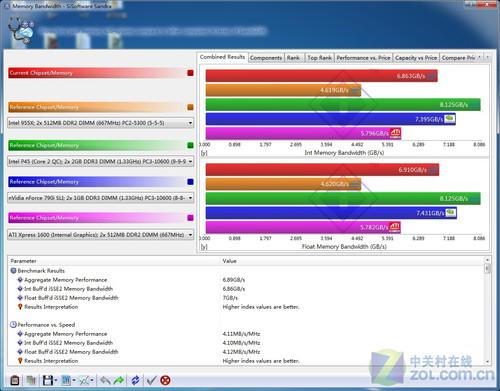Open the Intel 955X reference memory dropdown
Image resolution: width=500 pixels, height=391 pixels.
coord(101,123)
